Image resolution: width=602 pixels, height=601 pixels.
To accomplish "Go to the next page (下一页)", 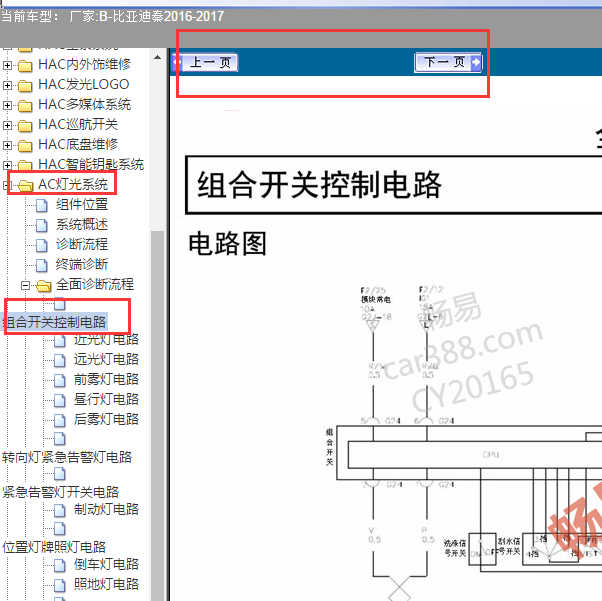I will tap(448, 63).
